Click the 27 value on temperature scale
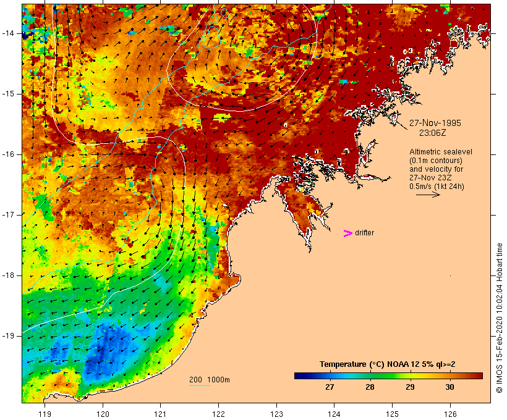 click(330, 387)
